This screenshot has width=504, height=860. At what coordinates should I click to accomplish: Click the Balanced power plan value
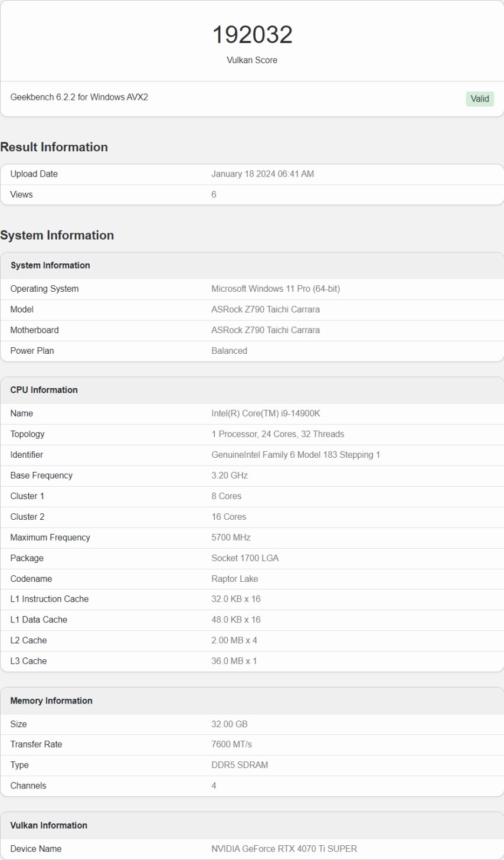click(x=229, y=351)
